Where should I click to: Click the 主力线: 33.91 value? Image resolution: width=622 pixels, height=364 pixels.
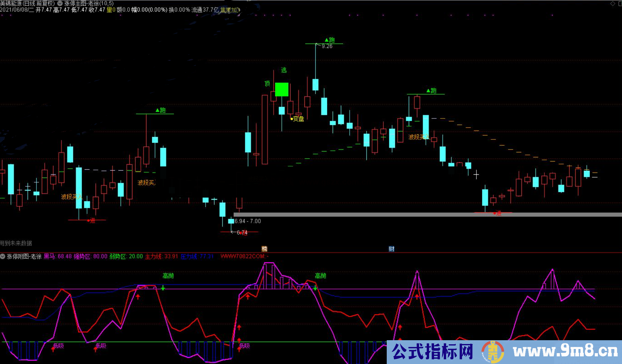click(161, 256)
